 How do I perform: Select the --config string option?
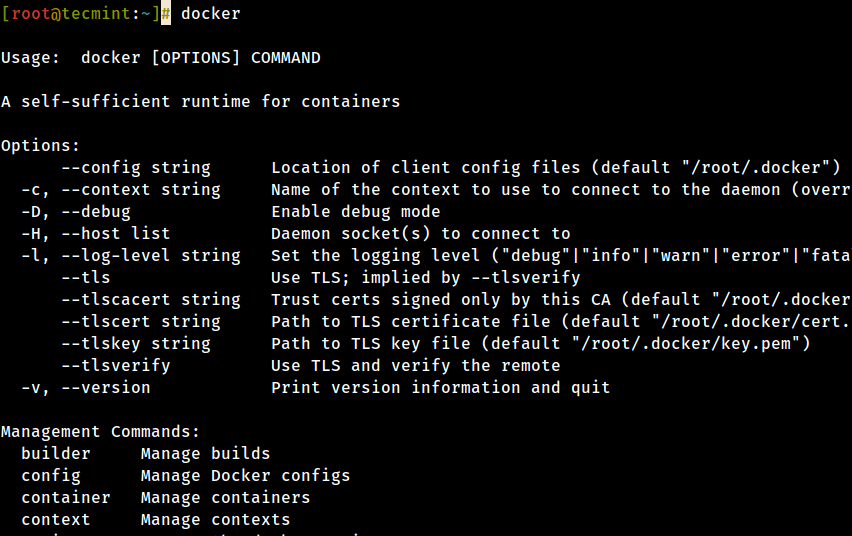click(x=136, y=168)
